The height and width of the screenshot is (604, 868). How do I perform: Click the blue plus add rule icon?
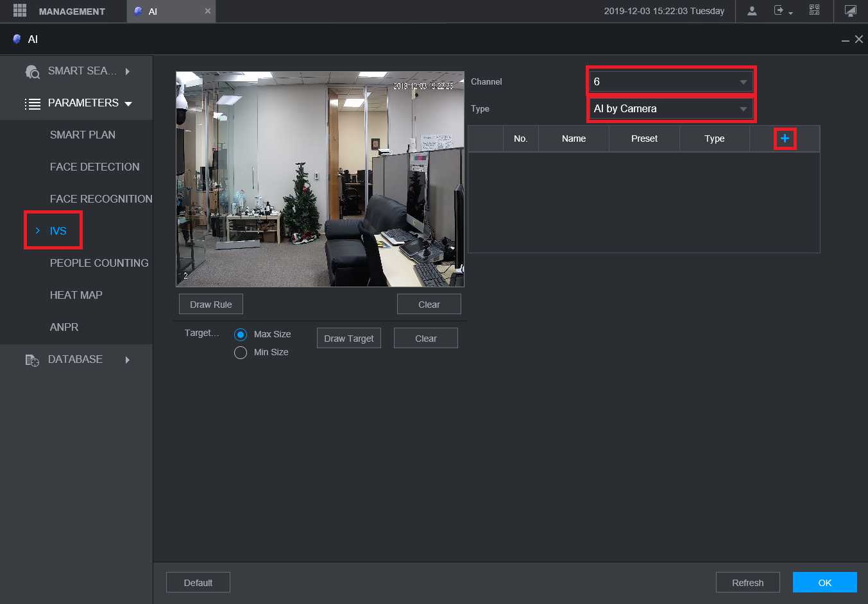785,138
